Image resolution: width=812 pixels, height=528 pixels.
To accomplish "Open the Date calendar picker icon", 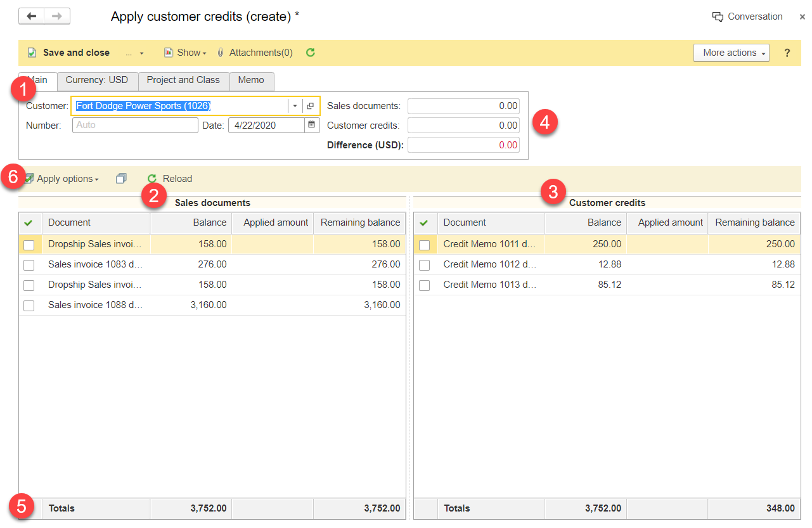I will pos(312,126).
